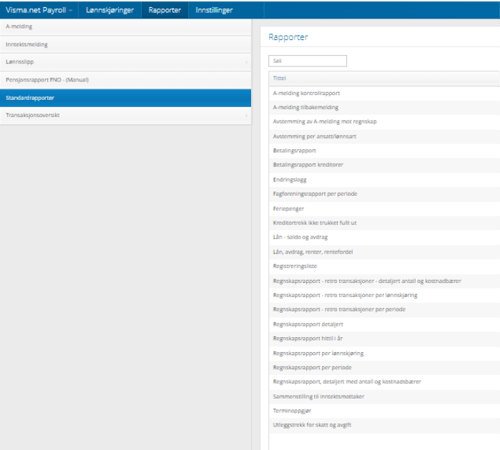Open the Betalingsrapport kreditorer report
500x450 pixels.
click(x=308, y=165)
